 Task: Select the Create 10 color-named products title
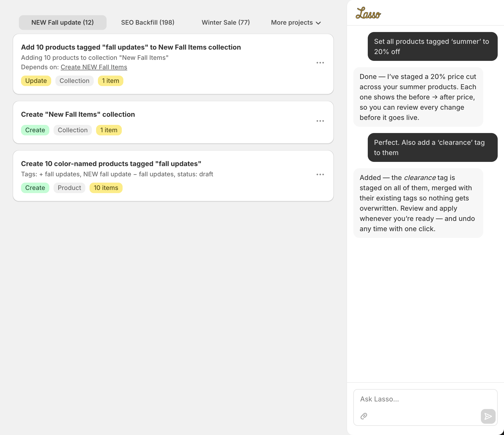[x=111, y=164]
